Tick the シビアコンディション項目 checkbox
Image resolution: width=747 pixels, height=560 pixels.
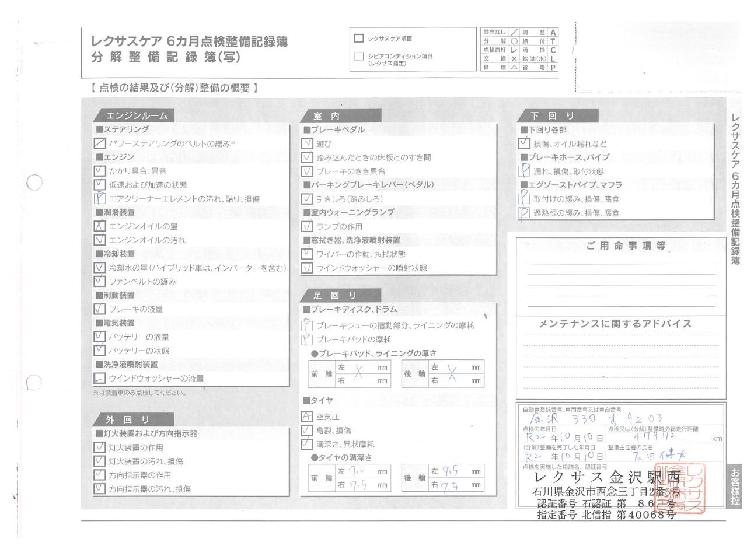(359, 57)
